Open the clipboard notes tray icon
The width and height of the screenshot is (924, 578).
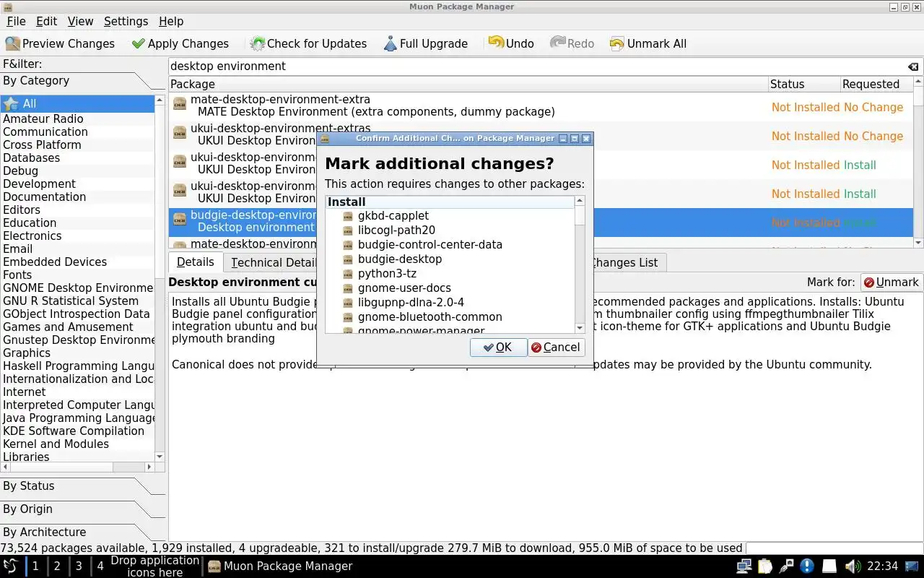click(765, 566)
